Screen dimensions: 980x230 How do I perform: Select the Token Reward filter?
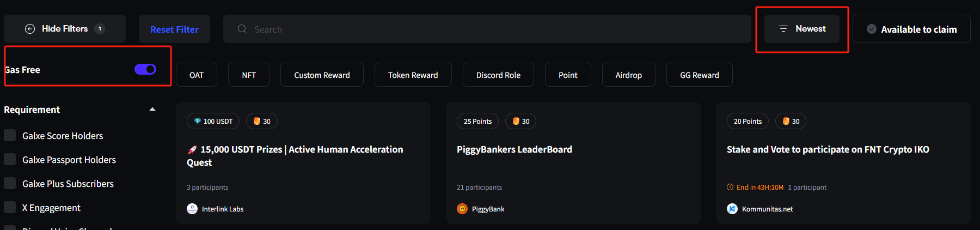pyautogui.click(x=413, y=75)
